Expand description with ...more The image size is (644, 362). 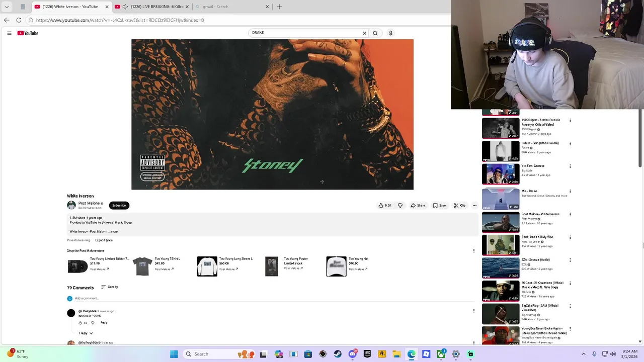(x=113, y=232)
